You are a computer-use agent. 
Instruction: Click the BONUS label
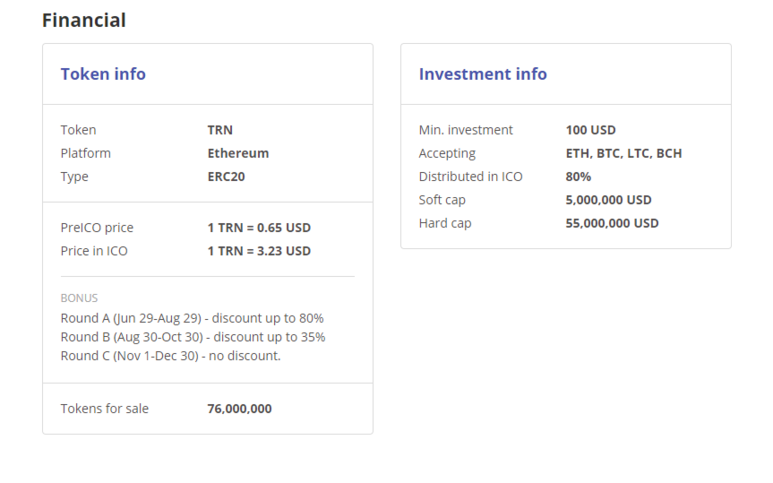[x=79, y=298]
